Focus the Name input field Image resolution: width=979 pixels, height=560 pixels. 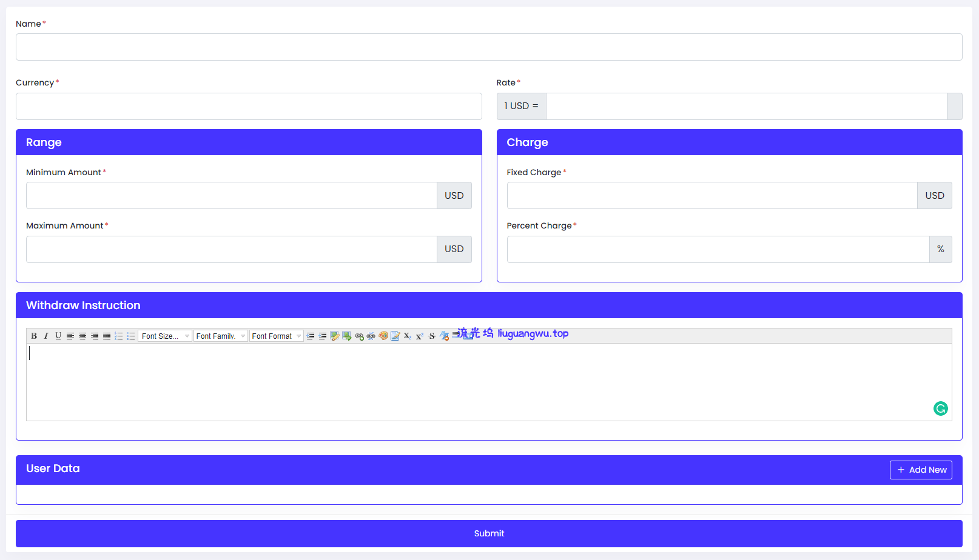(x=489, y=47)
